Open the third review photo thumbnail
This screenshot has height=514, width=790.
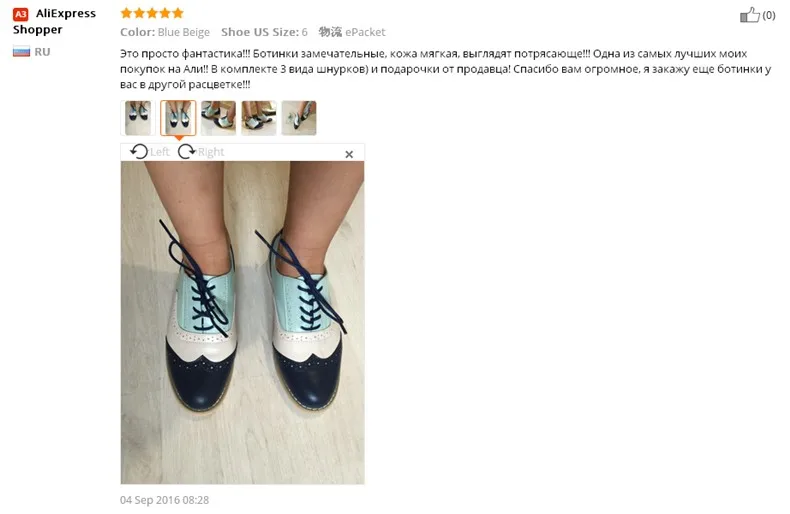218,118
